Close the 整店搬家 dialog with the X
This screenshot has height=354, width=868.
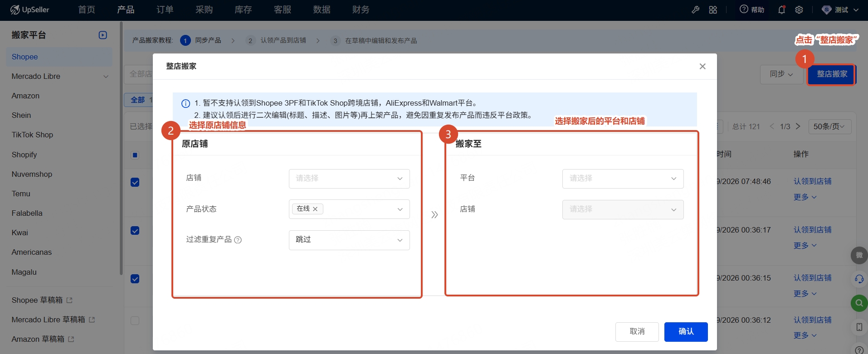702,66
